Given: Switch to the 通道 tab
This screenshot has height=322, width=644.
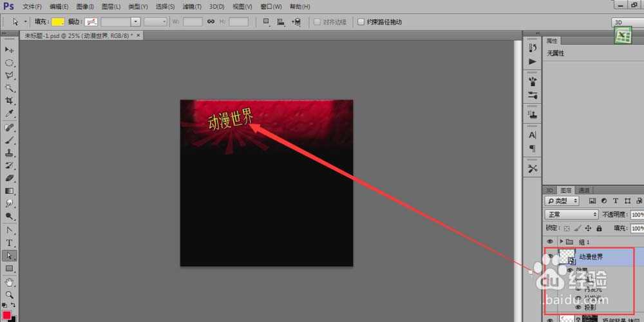Looking at the screenshot, I should tap(583, 190).
